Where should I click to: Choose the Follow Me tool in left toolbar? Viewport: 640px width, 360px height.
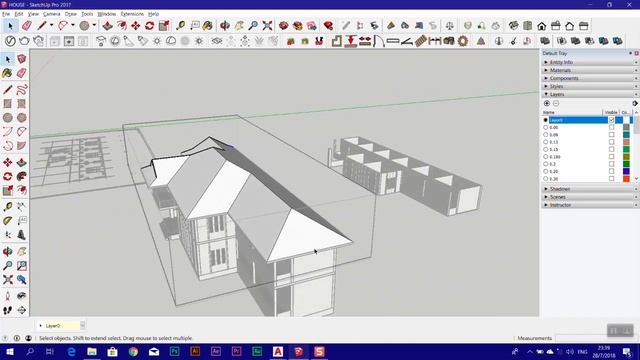tap(22, 176)
